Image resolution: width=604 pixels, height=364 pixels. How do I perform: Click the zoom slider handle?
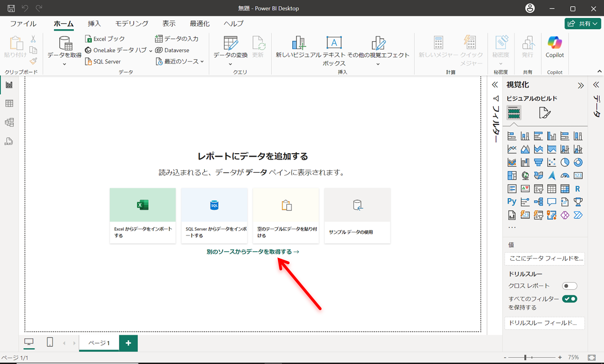coord(525,358)
